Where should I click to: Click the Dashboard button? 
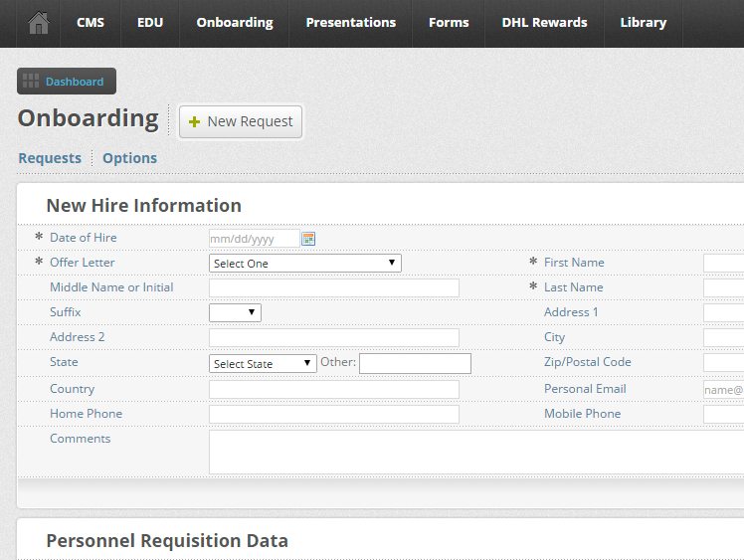click(x=67, y=82)
